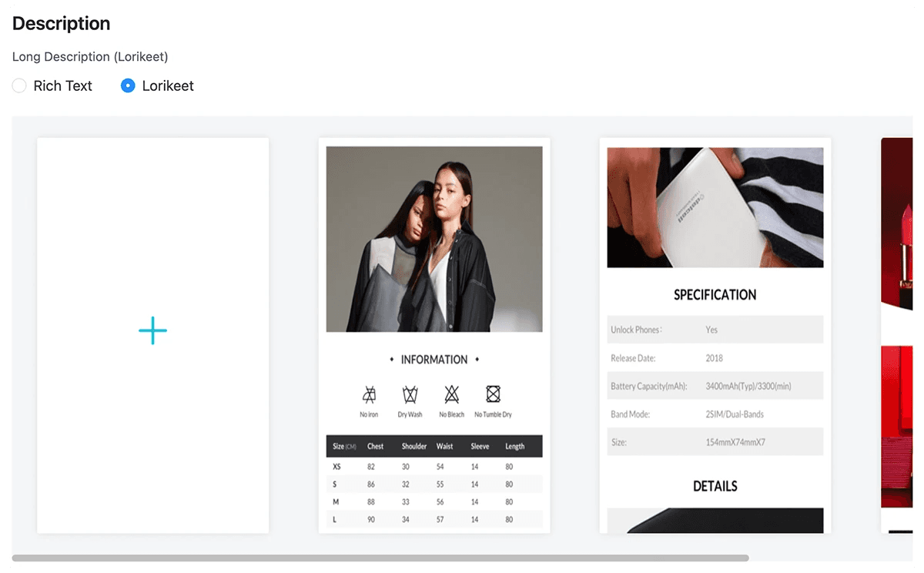Click the Lorikeet option label
924x573 pixels.
tap(168, 85)
